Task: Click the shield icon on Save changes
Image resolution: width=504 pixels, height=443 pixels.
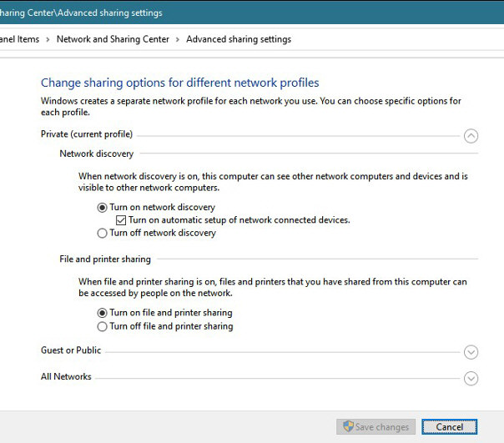Action: click(x=348, y=426)
